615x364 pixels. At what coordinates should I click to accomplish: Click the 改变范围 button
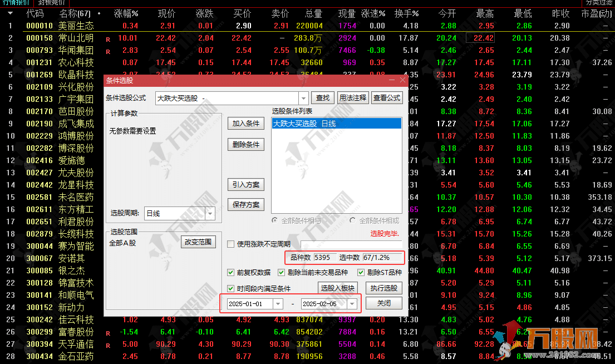[x=198, y=242]
